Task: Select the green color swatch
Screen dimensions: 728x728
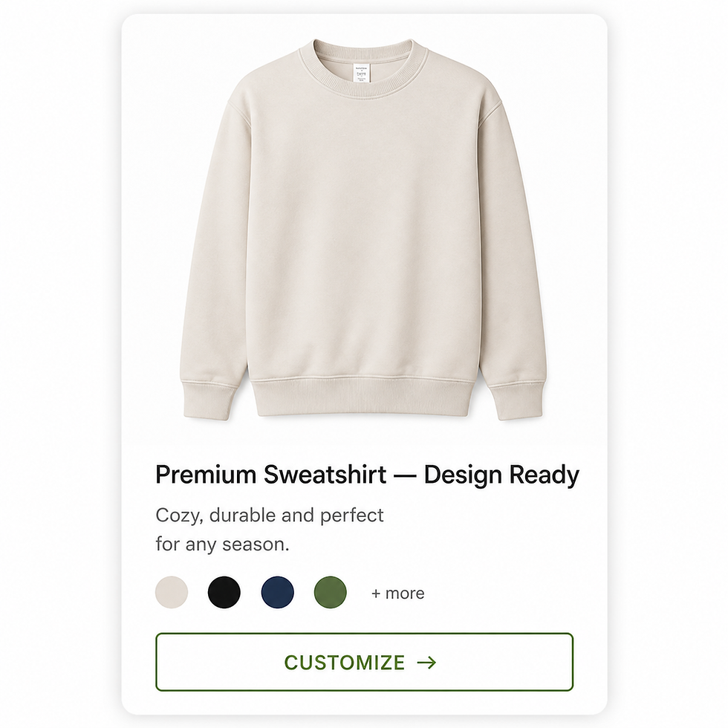Action: pos(331,593)
